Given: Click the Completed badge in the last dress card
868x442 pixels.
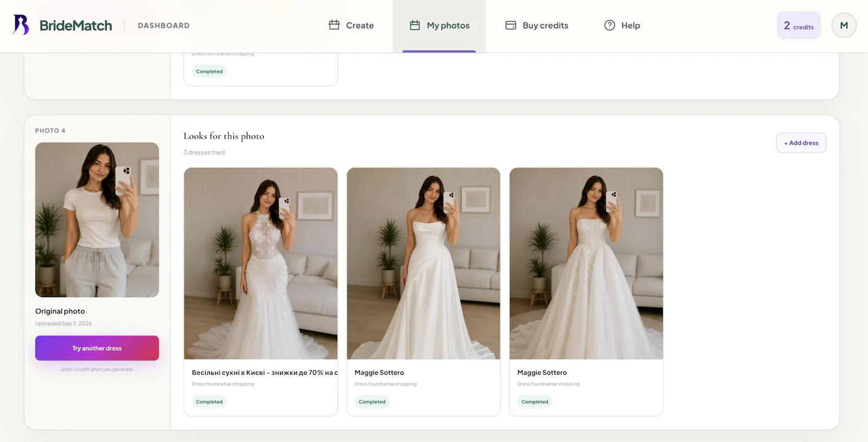Looking at the screenshot, I should (535, 402).
